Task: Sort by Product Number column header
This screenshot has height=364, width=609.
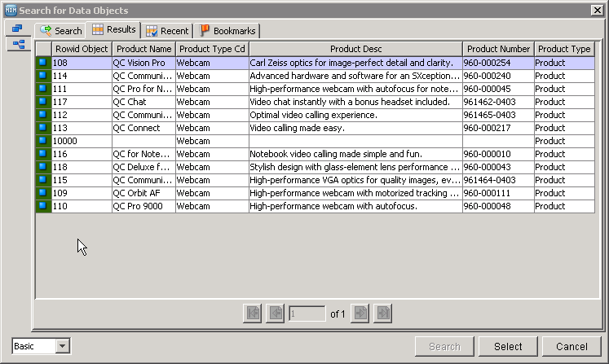Action: coord(498,49)
